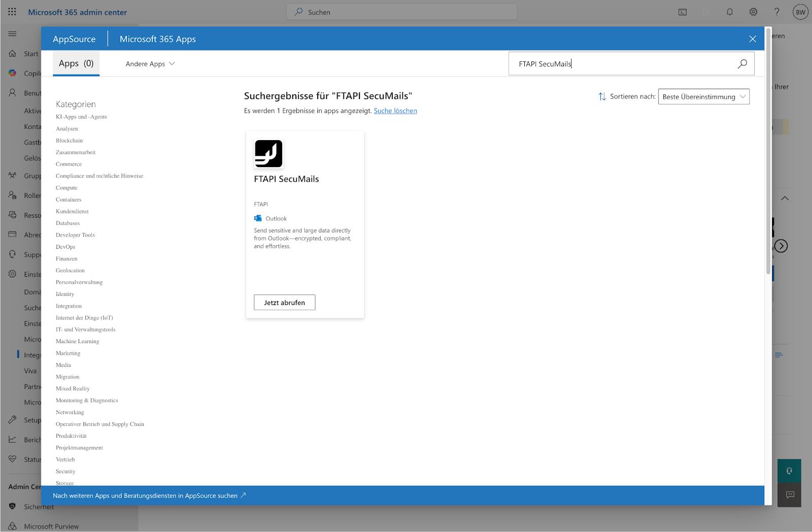The height and width of the screenshot is (532, 812).
Task: Click Nach weiteren Apps in AppSource suchen link
Action: (x=149, y=495)
